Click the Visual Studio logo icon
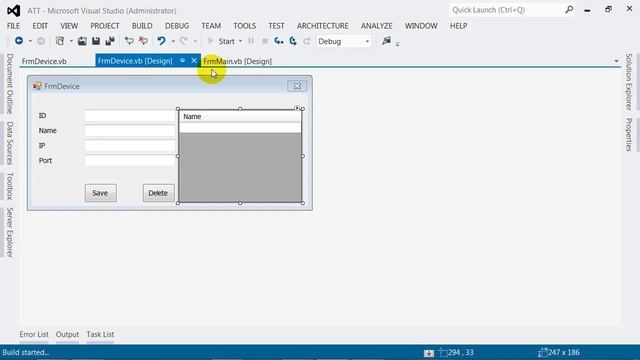640x360 pixels. [13, 11]
